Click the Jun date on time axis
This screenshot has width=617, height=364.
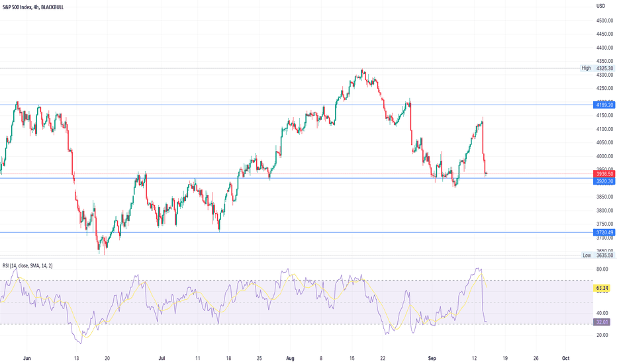click(x=26, y=359)
